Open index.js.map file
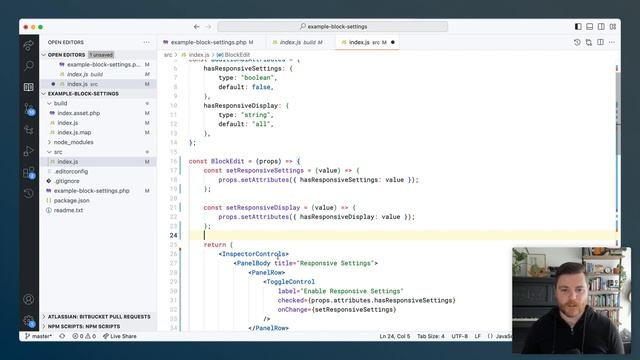 [x=98, y=132]
